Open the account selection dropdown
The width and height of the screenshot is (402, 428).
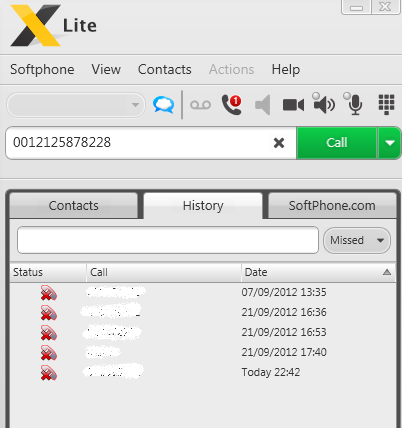[76, 105]
